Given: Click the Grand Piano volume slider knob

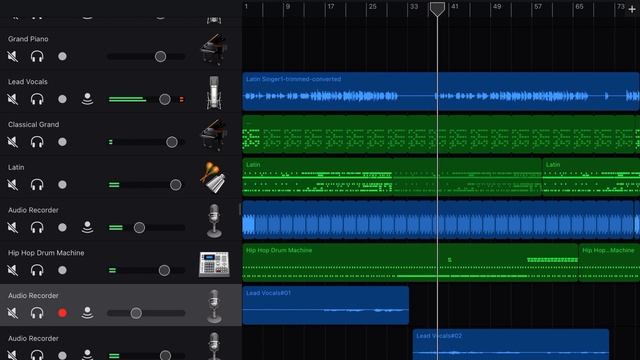Looking at the screenshot, I should point(160,56).
